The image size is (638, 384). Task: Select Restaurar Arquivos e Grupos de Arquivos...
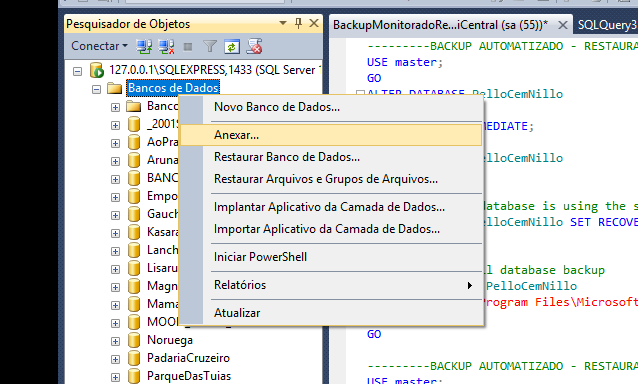click(x=331, y=179)
